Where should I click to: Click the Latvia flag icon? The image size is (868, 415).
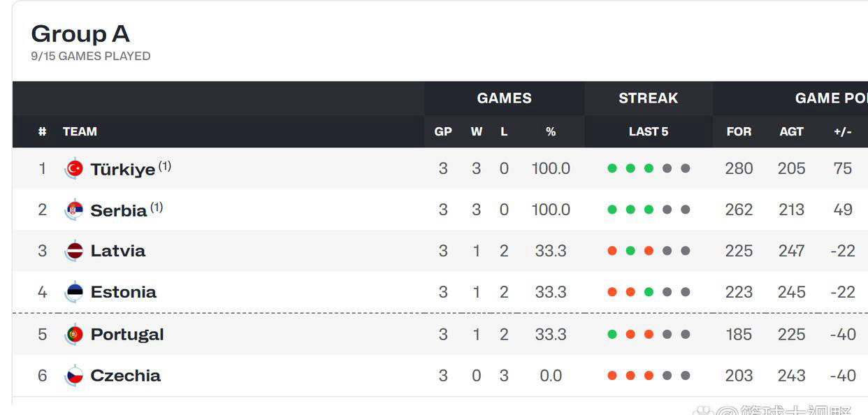75,251
